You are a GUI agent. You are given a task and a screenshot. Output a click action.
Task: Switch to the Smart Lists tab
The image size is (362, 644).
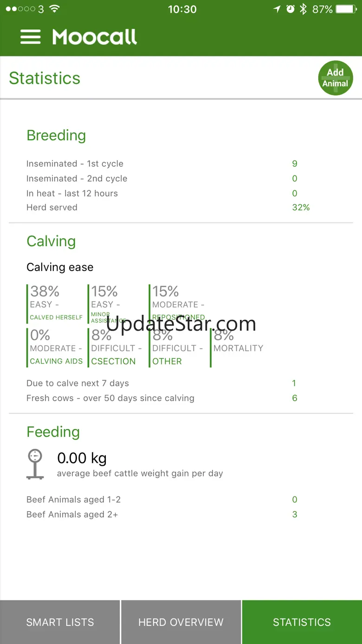[60, 622]
